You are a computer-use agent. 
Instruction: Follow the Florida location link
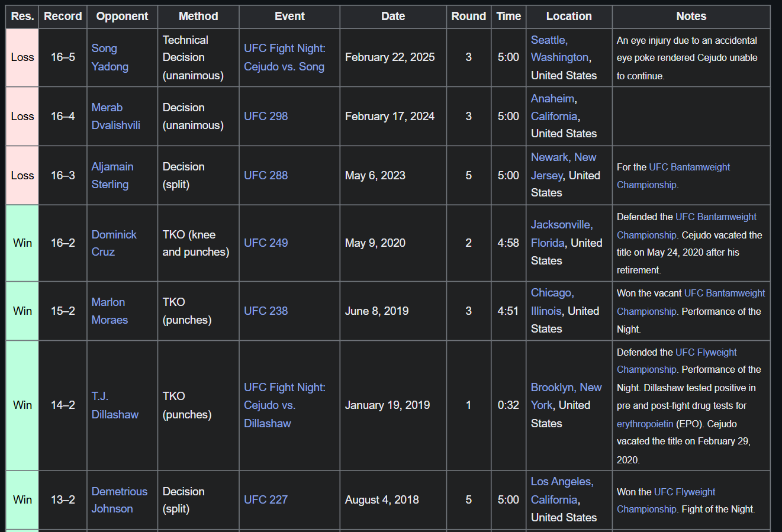click(548, 243)
